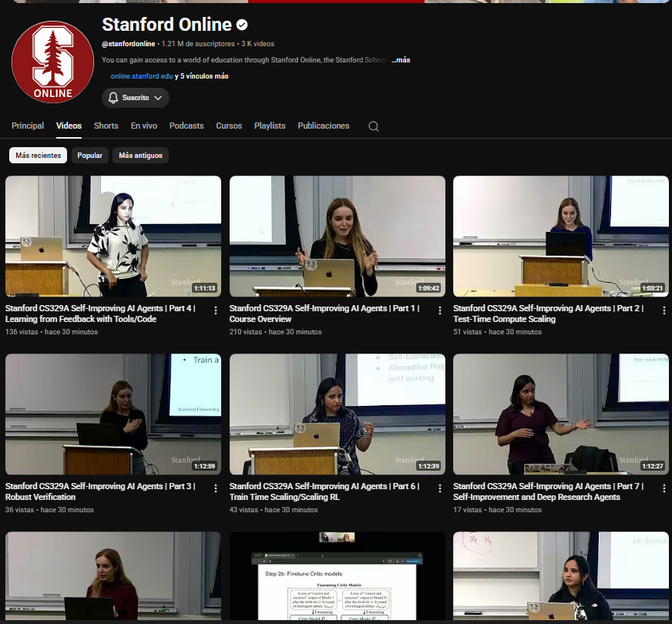The width and height of the screenshot is (672, 624).
Task: Select the Más recientes filter chip
Action: pos(38,156)
